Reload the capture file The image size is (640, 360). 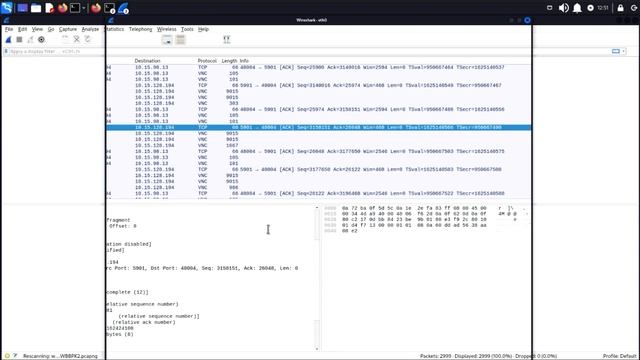(87, 39)
